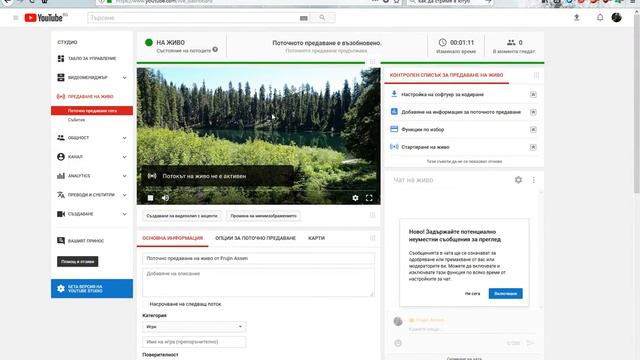Click the live stream checklist panel grip icon
Image resolution: width=640 pixels, height=360 pixels.
click(x=536, y=75)
